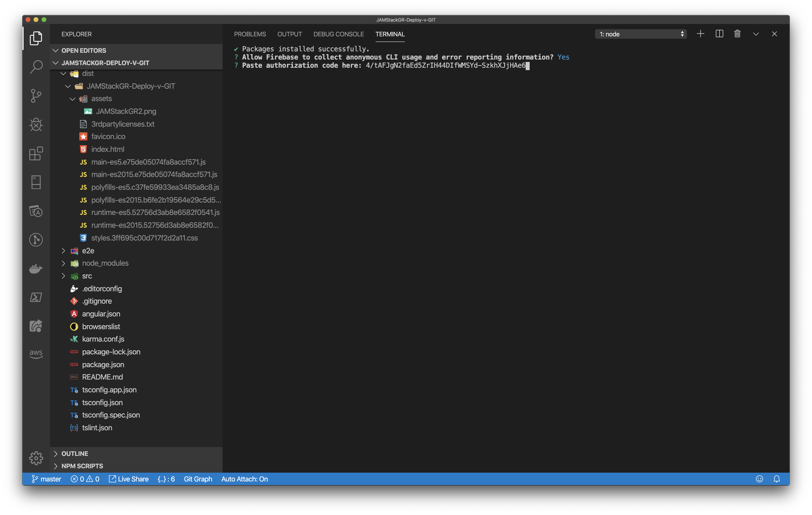The width and height of the screenshot is (812, 515).
Task: Open the Search view icon
Action: click(36, 67)
